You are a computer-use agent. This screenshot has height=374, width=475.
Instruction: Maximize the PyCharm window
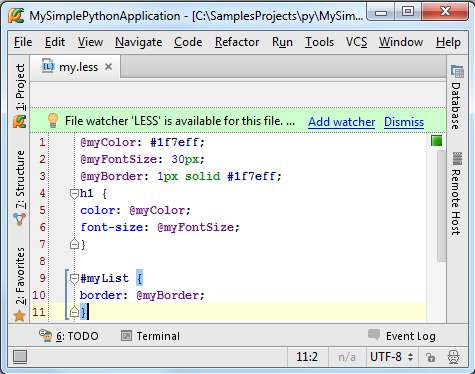coord(408,12)
